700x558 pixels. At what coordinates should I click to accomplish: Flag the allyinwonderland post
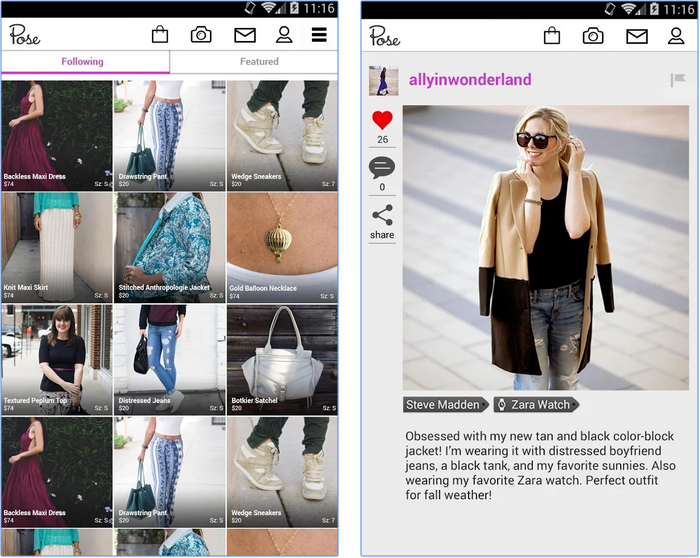point(678,80)
